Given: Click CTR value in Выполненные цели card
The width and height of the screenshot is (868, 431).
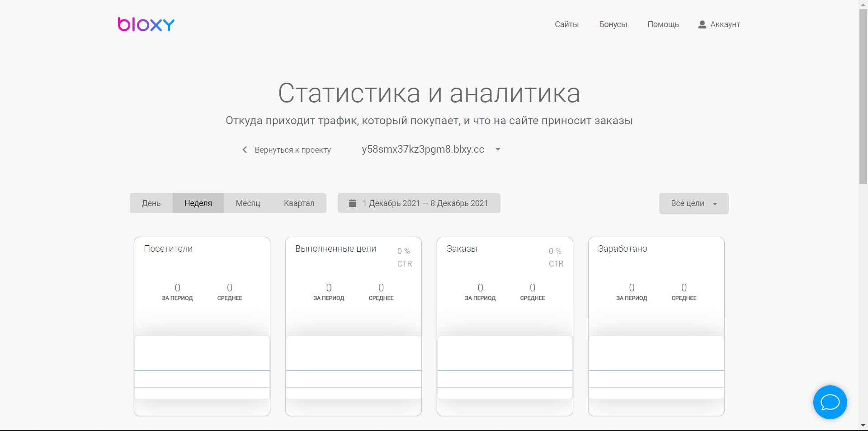Looking at the screenshot, I should [x=404, y=251].
